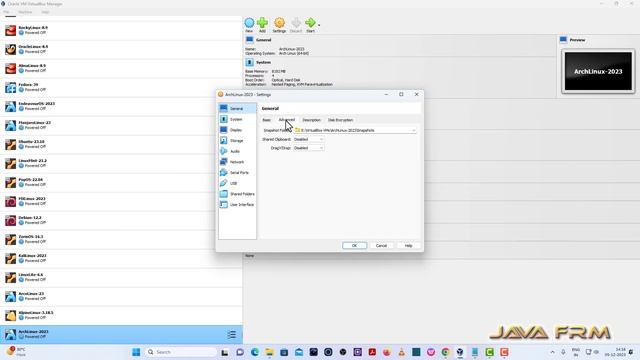Open the USB settings category

point(237,183)
